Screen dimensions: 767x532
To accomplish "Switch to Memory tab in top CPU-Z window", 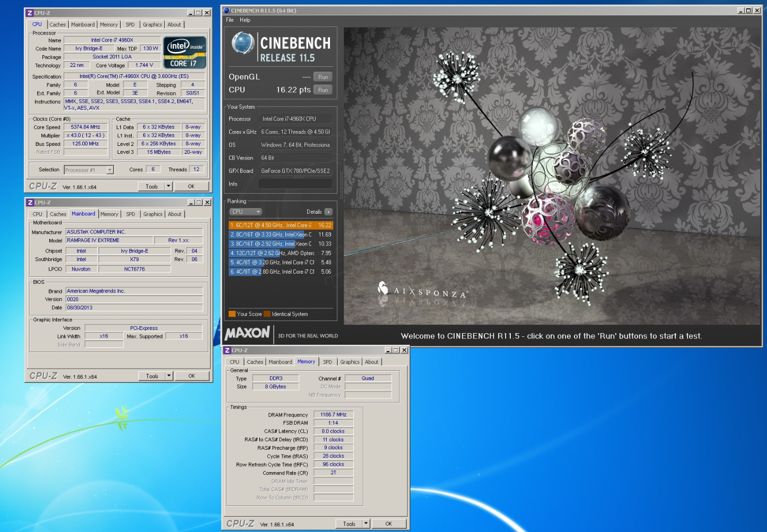I will click(109, 24).
